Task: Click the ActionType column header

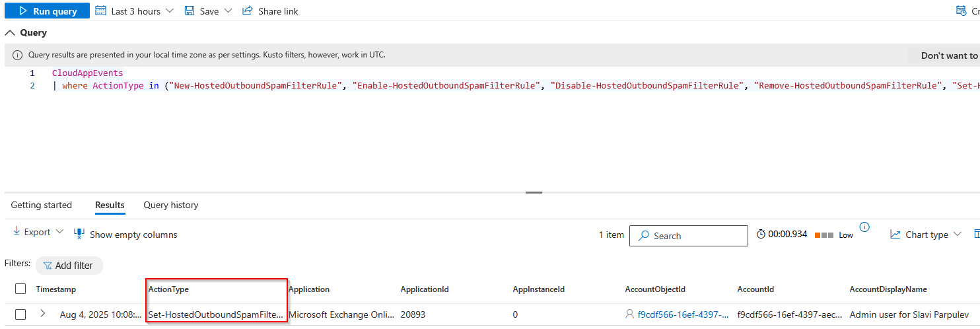Action: [168, 289]
